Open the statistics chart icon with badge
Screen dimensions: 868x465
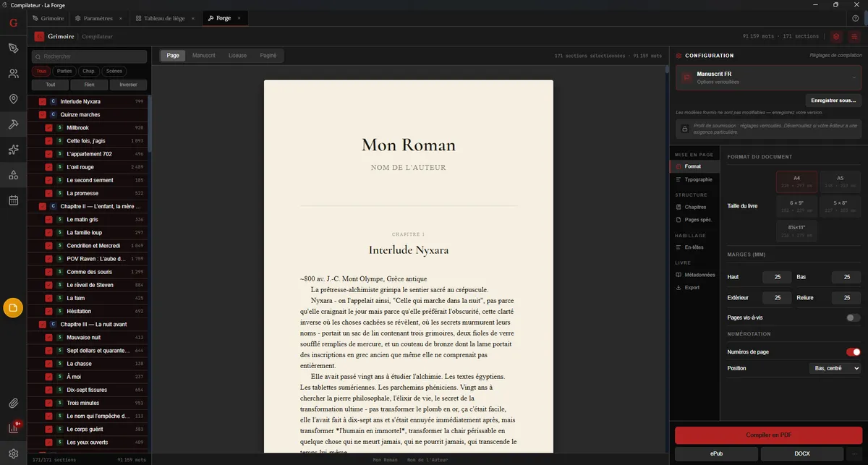pos(13,427)
